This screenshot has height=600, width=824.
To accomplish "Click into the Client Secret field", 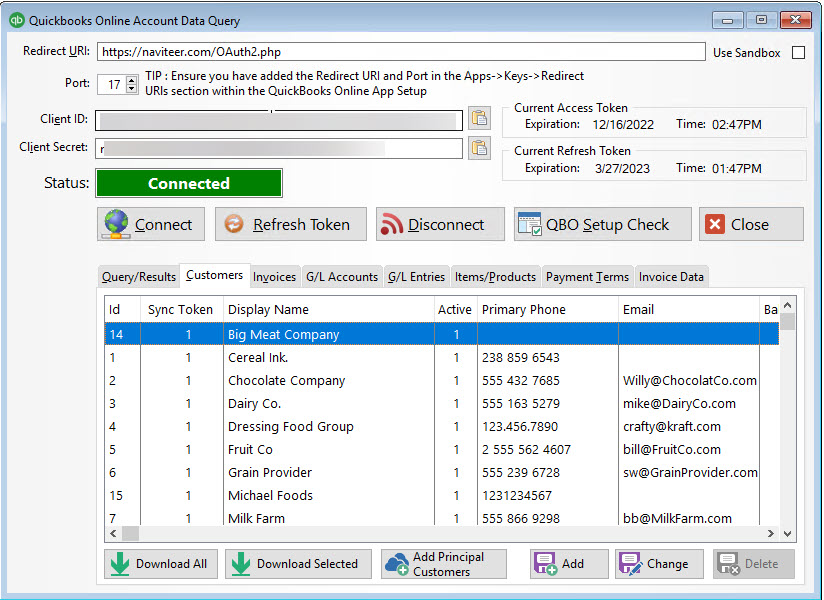I will pos(279,149).
